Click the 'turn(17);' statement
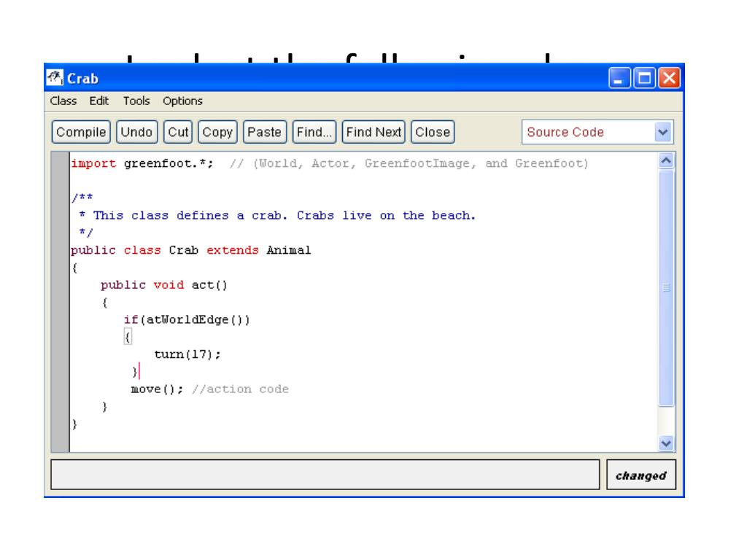This screenshot has width=747, height=560. [187, 354]
